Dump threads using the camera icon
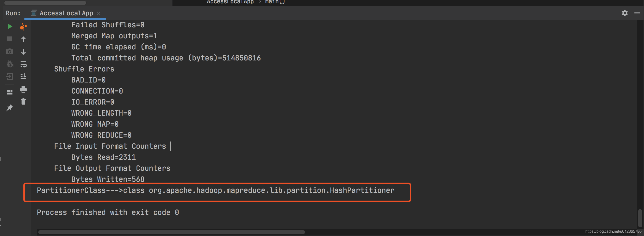This screenshot has width=644, height=236. click(x=10, y=51)
